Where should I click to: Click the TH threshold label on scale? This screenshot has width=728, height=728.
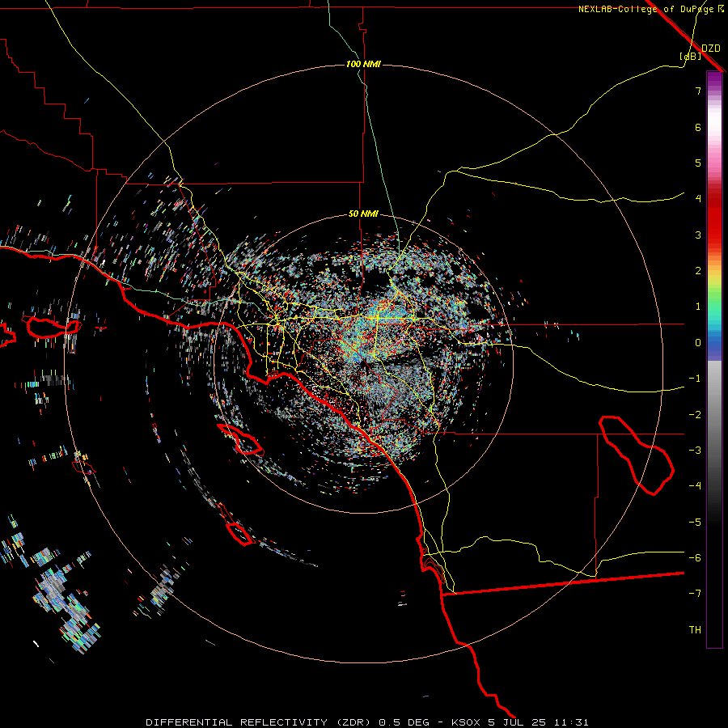pos(695,630)
